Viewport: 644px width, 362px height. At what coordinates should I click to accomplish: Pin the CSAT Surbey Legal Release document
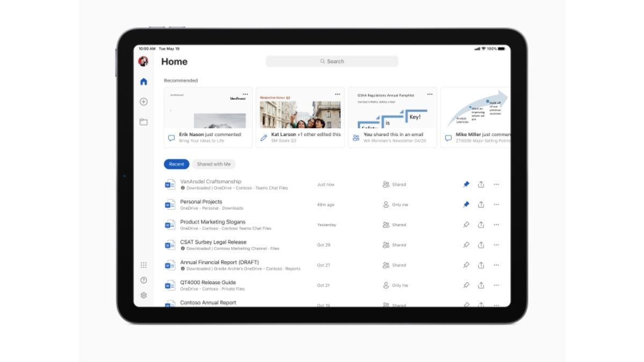coord(466,245)
